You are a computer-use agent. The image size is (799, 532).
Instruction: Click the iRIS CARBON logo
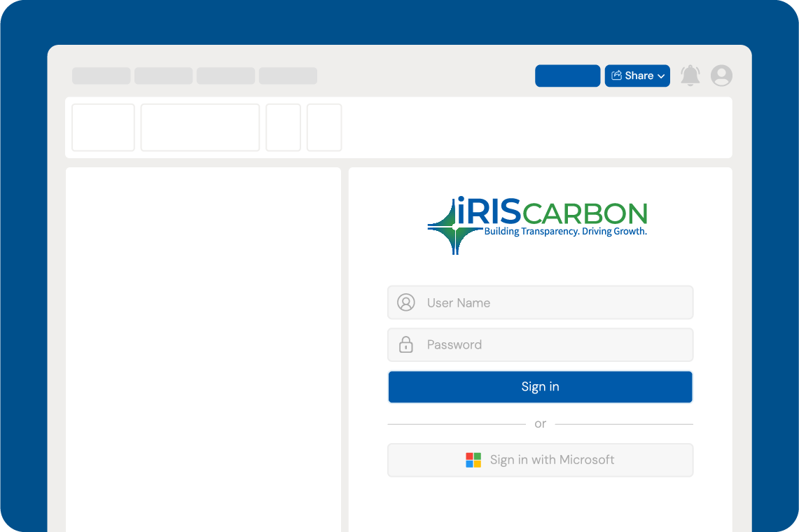point(538,225)
